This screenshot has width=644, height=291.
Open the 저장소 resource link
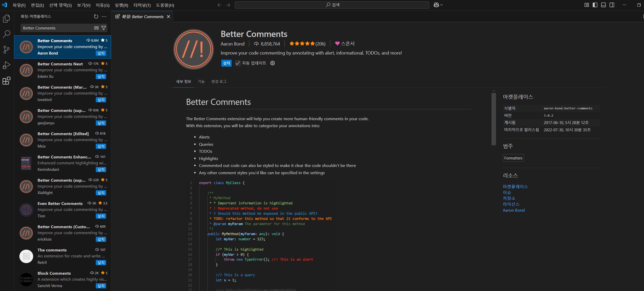(x=509, y=198)
